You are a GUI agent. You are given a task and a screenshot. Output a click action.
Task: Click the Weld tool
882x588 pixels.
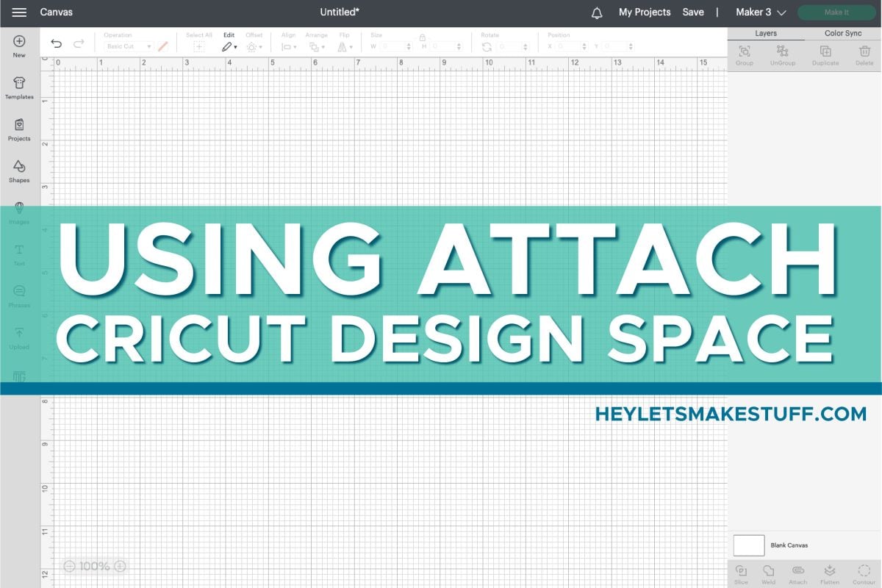point(768,574)
